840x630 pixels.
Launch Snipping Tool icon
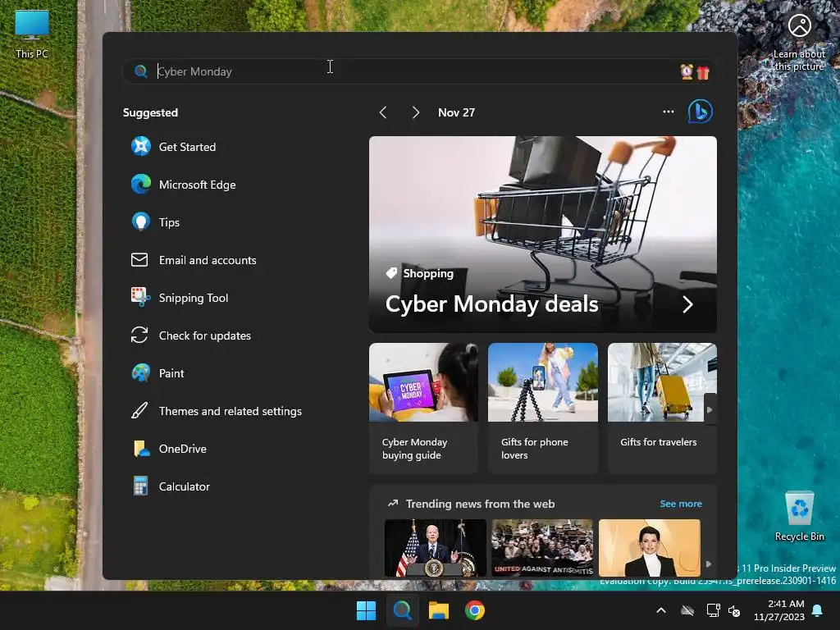pos(140,297)
